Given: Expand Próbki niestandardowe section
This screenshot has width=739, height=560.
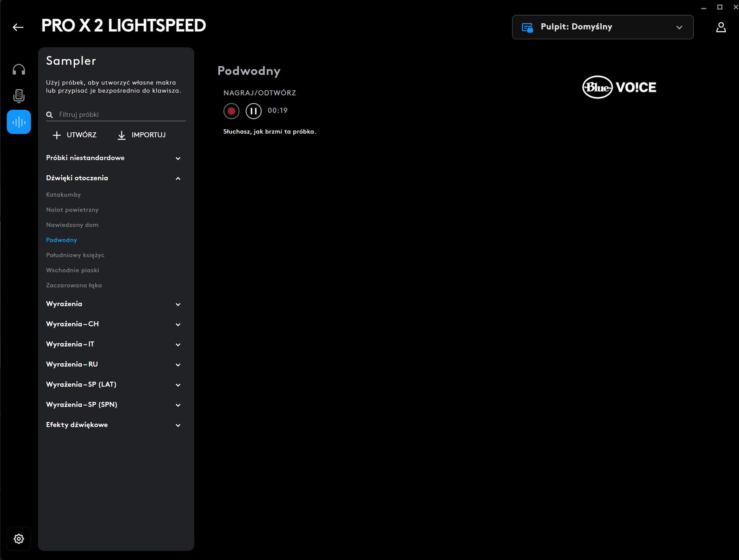Looking at the screenshot, I should point(114,158).
